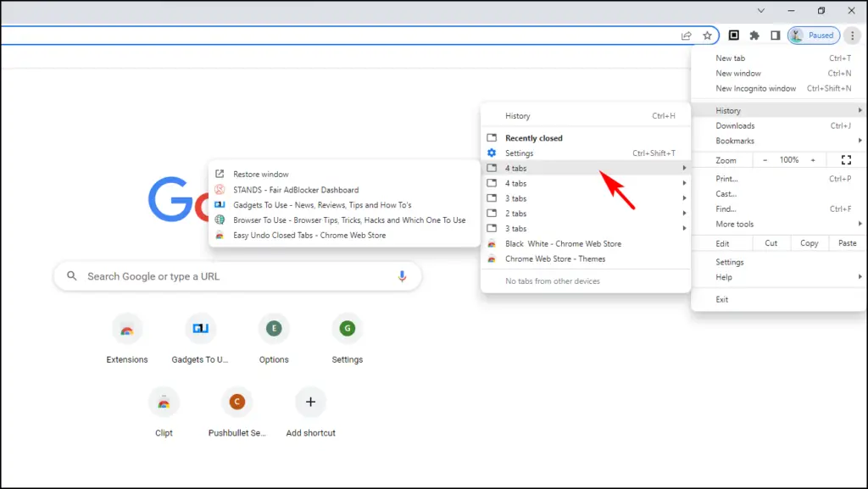Expand the second 4 tabs entry

[x=586, y=183]
